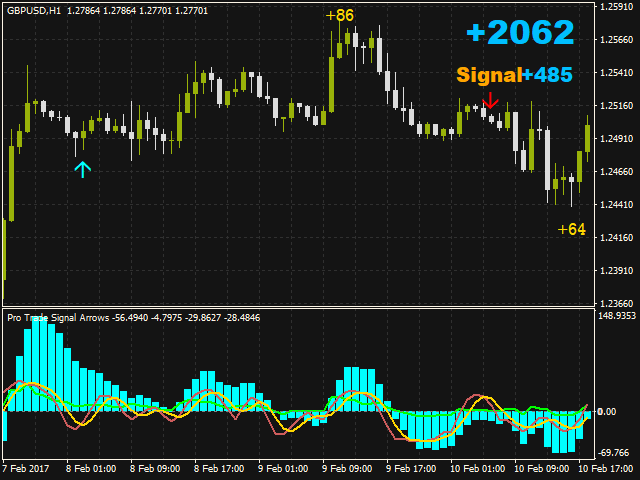Click the red sell signal down arrow
The image size is (640, 480).
point(490,100)
